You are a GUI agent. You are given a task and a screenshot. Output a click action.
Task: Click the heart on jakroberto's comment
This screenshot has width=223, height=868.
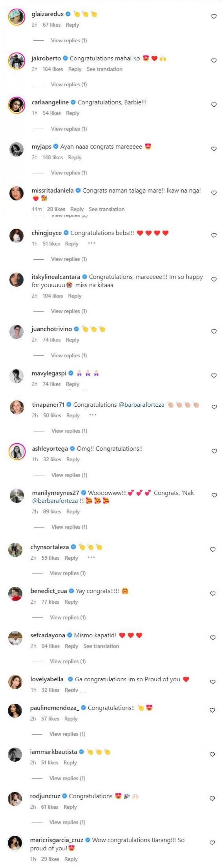coord(214,60)
